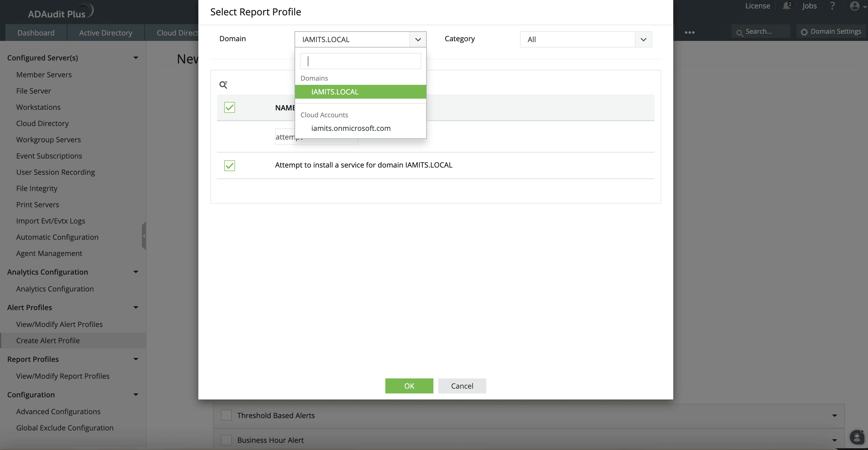This screenshot has height=450, width=868.
Task: Click the help question mark icon
Action: 832,6
